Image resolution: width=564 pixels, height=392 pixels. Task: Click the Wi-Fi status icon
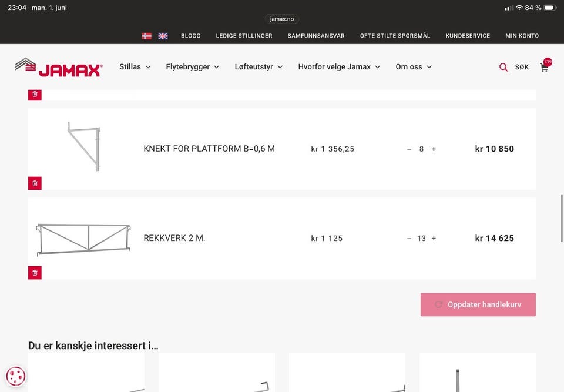(519, 8)
